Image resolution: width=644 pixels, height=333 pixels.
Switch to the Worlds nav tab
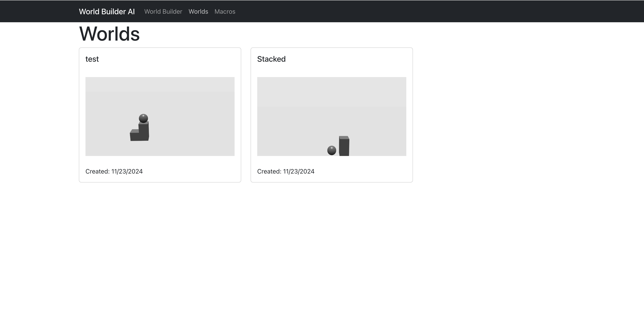coord(198,12)
